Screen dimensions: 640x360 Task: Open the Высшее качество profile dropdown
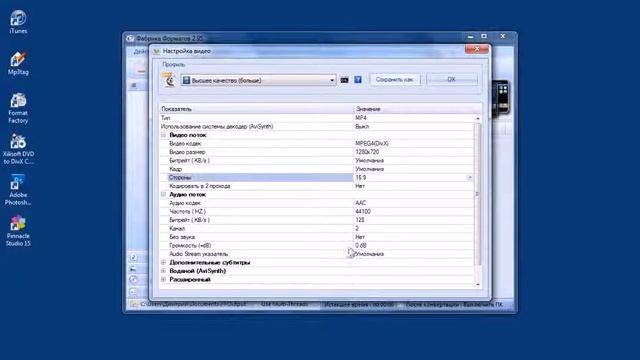pyautogui.click(x=259, y=80)
